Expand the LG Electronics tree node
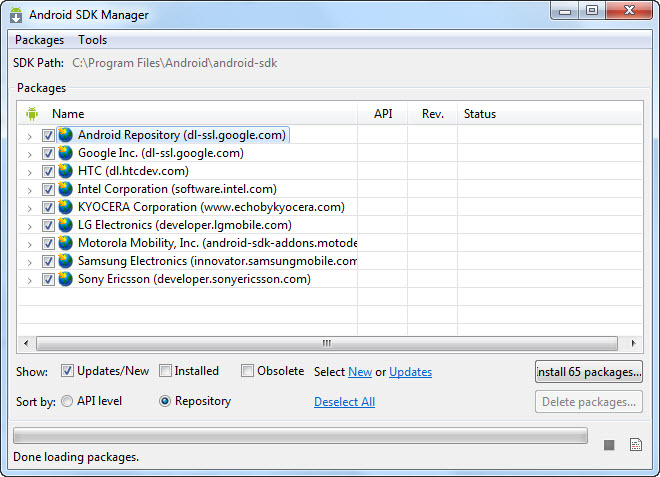Screen dimensions: 660x477 (x=29, y=227)
